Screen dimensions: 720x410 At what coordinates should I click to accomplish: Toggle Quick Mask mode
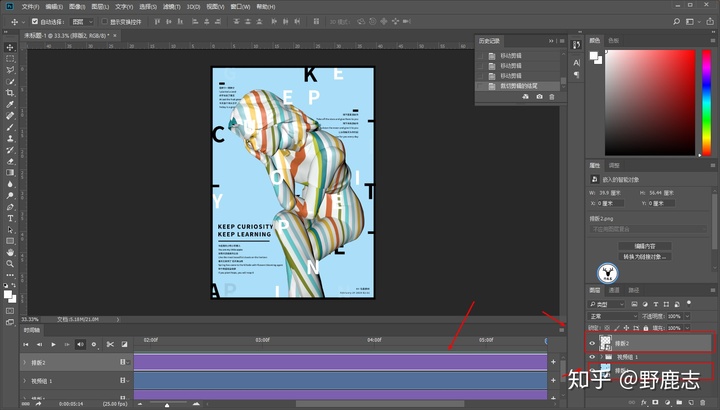coord(10,311)
